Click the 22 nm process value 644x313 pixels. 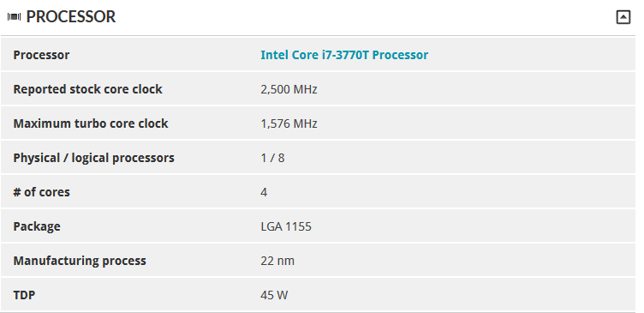coord(277,261)
